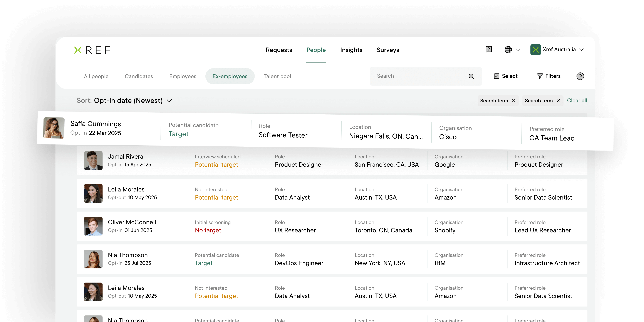This screenshot has width=644, height=322.
Task: Open the help guide book icon
Action: [x=488, y=49]
